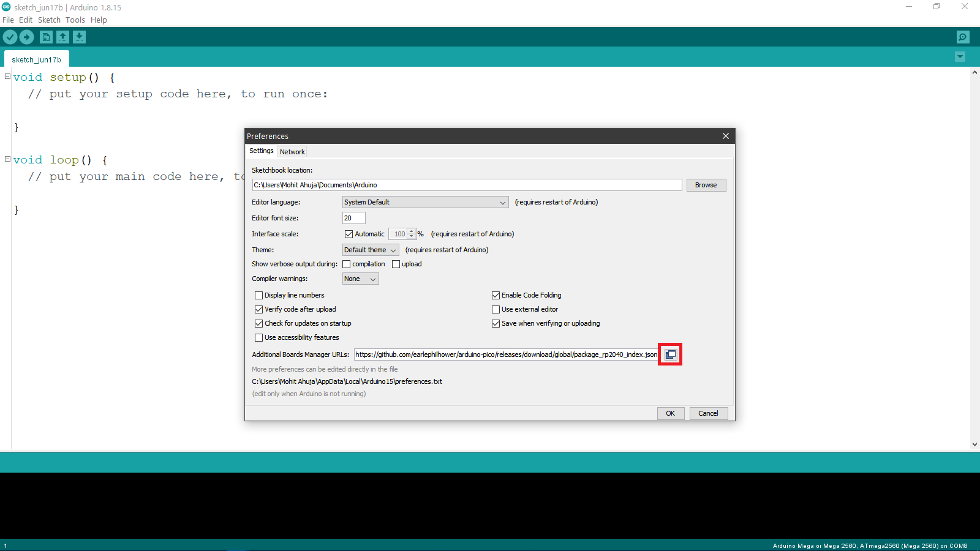Select the sketch_jun17b editor tab

click(37, 59)
